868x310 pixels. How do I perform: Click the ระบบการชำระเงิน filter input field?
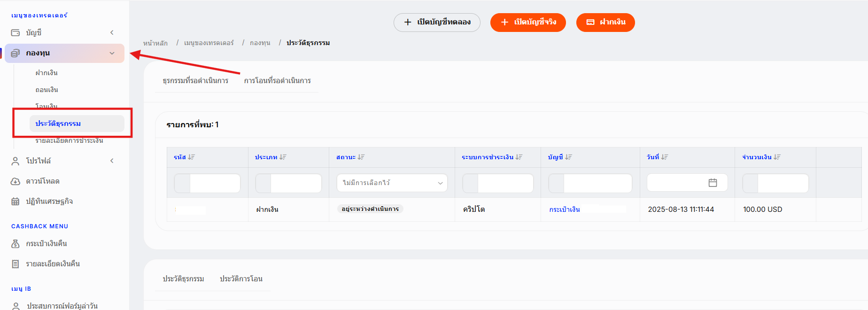click(498, 183)
